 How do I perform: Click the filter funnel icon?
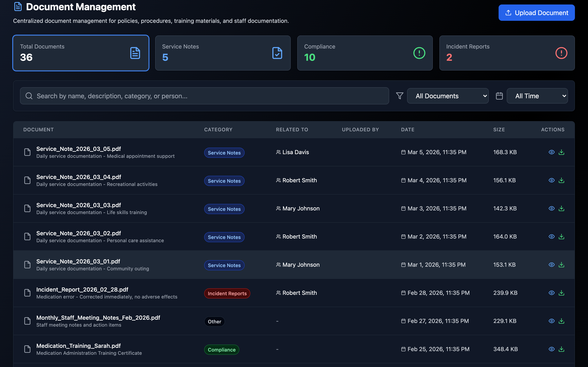(399, 96)
